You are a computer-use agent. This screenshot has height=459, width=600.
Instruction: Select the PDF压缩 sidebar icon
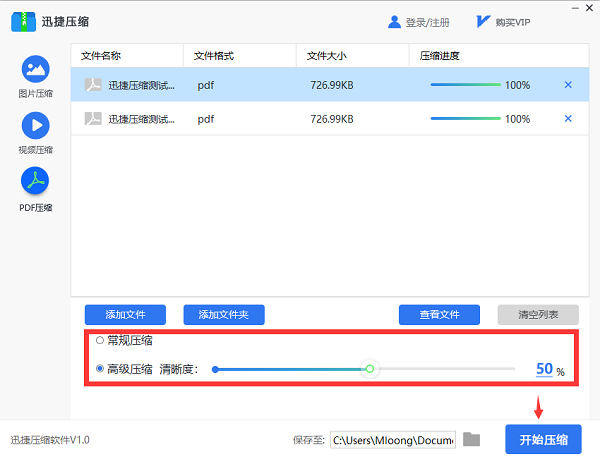[35, 182]
